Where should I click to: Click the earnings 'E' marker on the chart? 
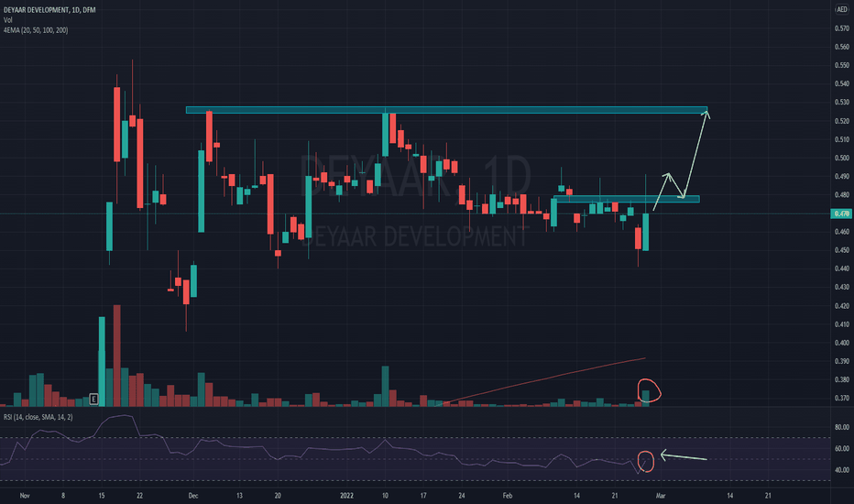pos(93,400)
